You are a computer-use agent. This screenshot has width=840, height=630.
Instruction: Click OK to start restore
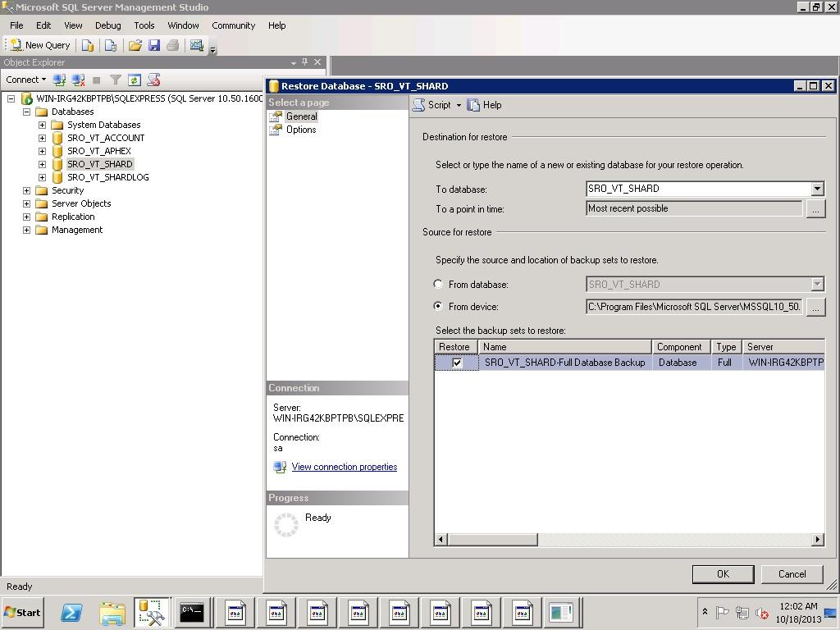pyautogui.click(x=724, y=574)
